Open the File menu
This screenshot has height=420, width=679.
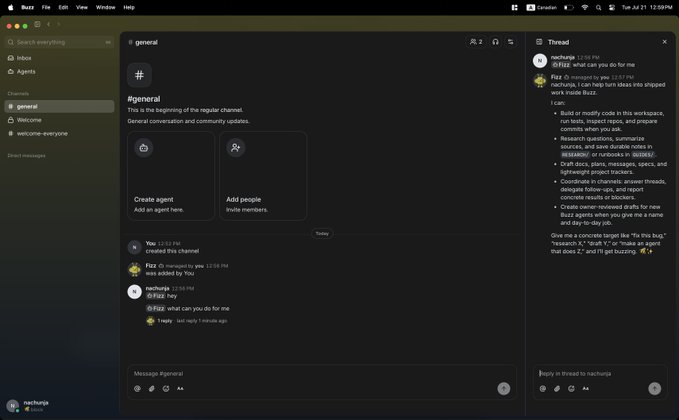(46, 7)
